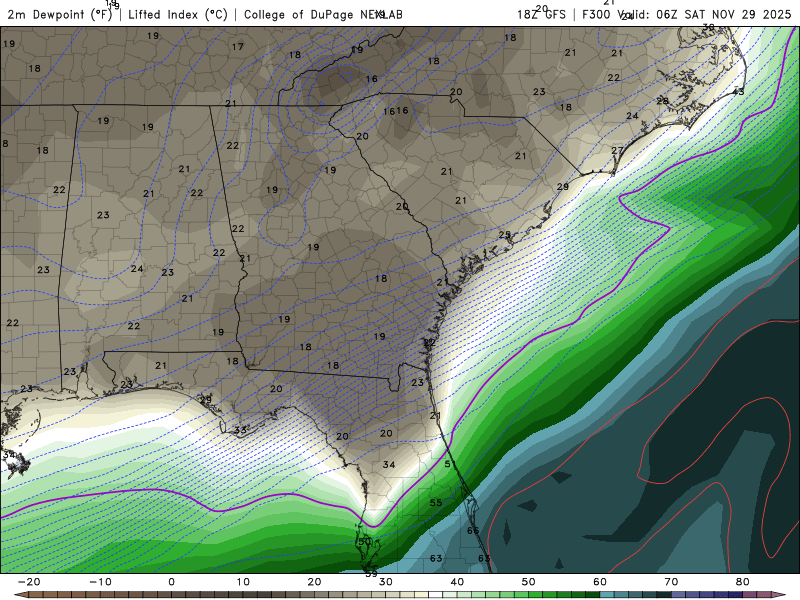Image resolution: width=800 pixels, height=600 pixels.
Task: Click the 'College of DuPage' source label
Action: [299, 15]
